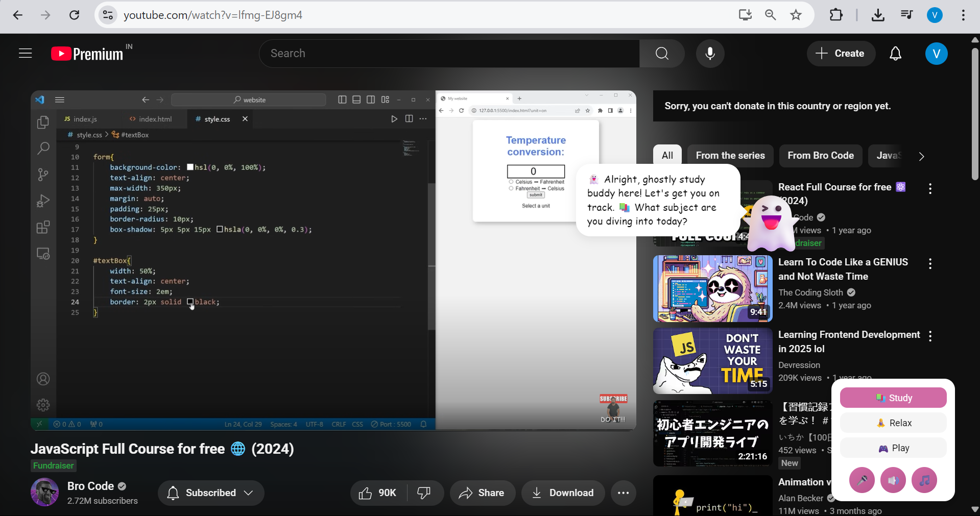Viewport: 980px width, 516px height.
Task: Click the JavaScript Full Course video player
Action: click(x=333, y=260)
